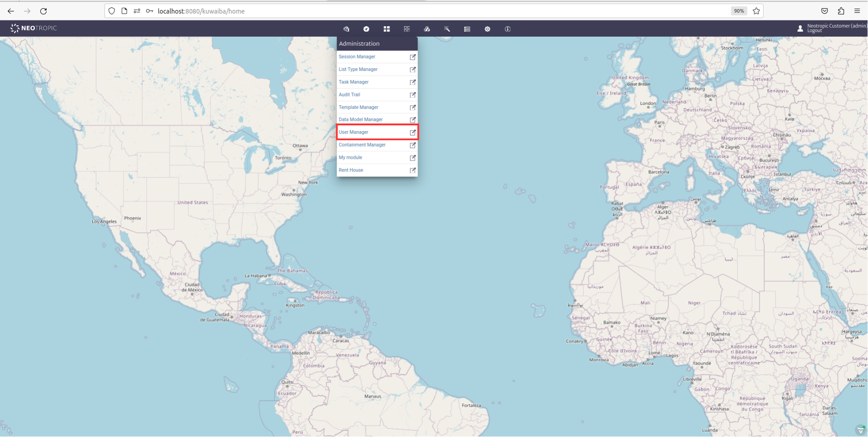
Task: Choose Audit Trail from the menu
Action: (x=349, y=95)
